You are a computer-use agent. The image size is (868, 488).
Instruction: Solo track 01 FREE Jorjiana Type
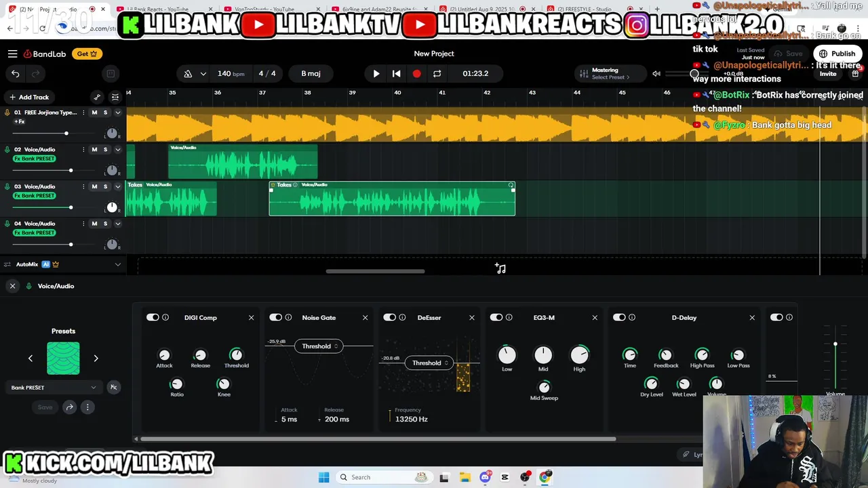[105, 113]
